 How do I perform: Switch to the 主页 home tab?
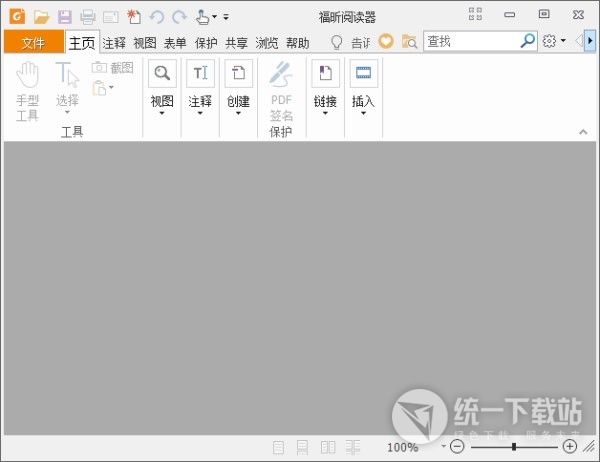tap(82, 42)
